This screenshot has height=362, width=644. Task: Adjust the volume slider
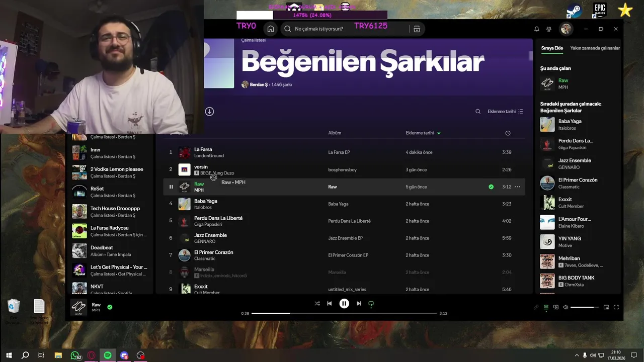pyautogui.click(x=585, y=307)
